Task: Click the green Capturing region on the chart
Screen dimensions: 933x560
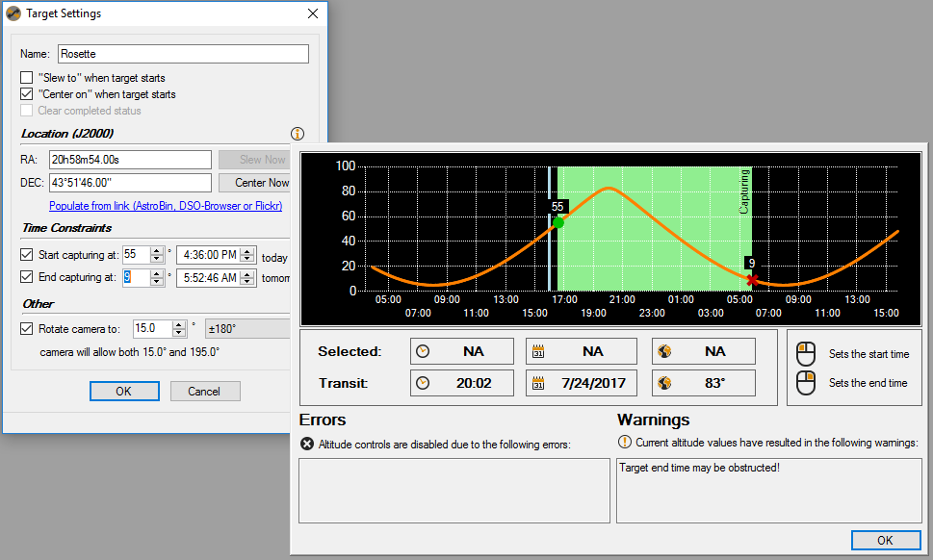Action: click(655, 228)
